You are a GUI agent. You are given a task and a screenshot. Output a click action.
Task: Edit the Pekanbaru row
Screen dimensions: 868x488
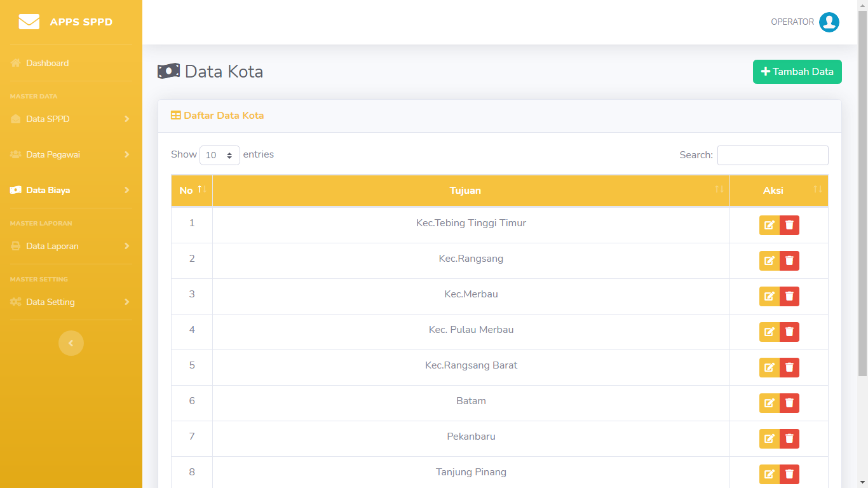click(x=770, y=438)
